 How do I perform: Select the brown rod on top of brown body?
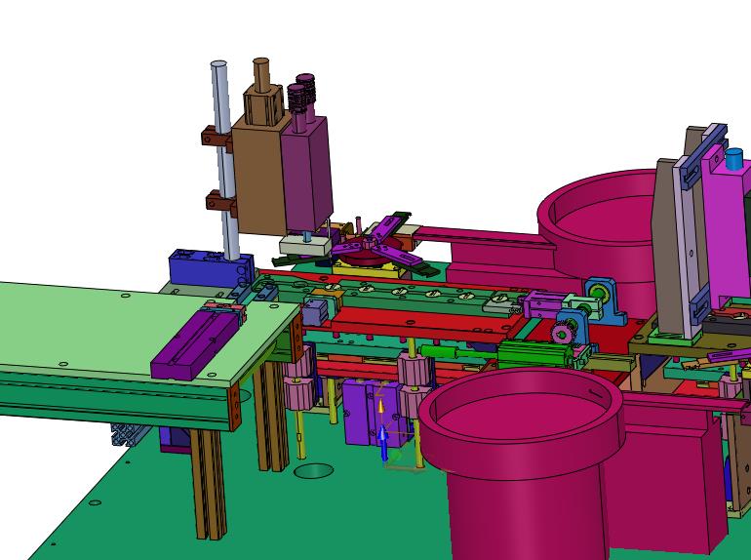click(x=261, y=74)
